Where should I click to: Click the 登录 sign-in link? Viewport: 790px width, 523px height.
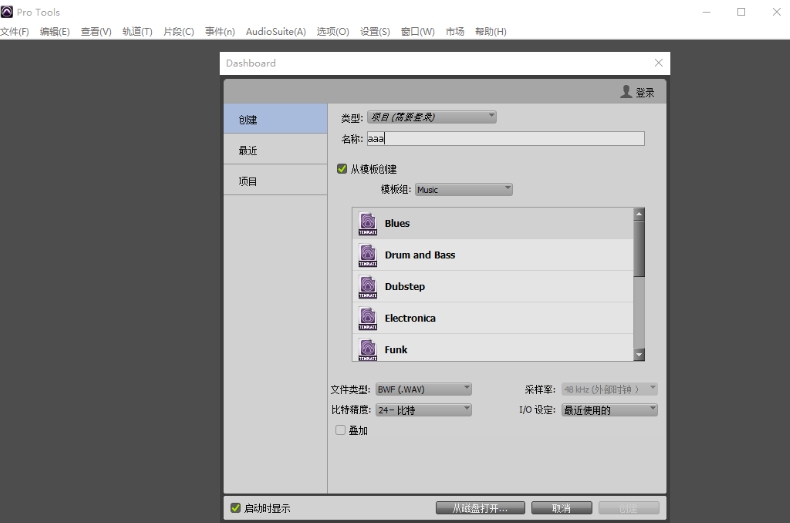[x=645, y=93]
